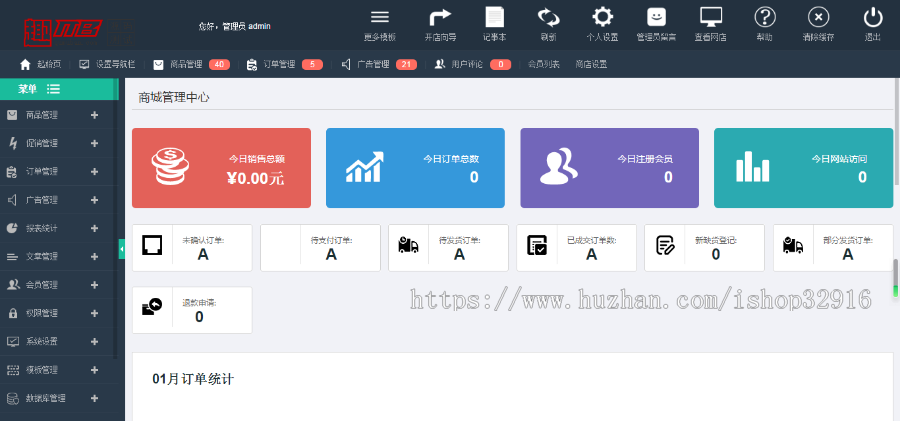The image size is (900, 421).
Task: Click the truck icon beside 待发货订单
Action: coord(408,245)
